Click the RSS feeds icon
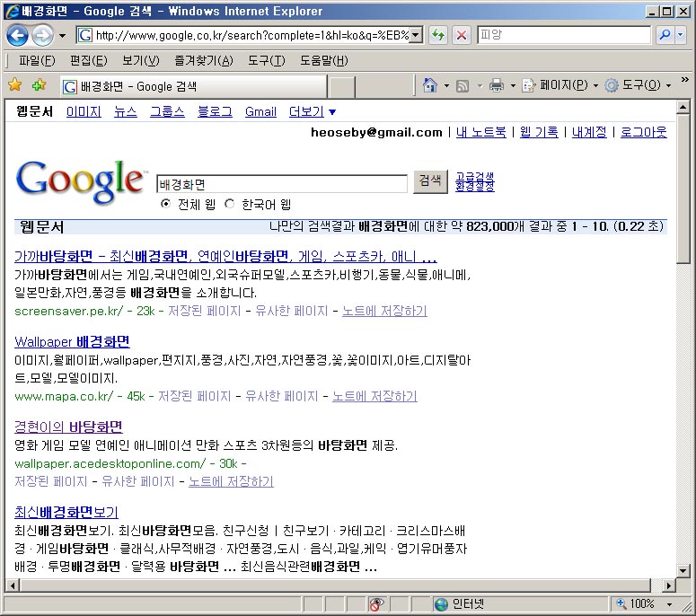Image resolution: width=696 pixels, height=616 pixels. [x=463, y=85]
